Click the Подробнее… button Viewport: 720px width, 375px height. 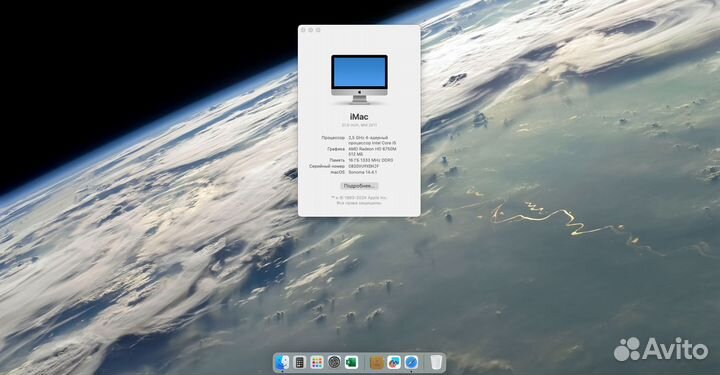click(x=359, y=186)
